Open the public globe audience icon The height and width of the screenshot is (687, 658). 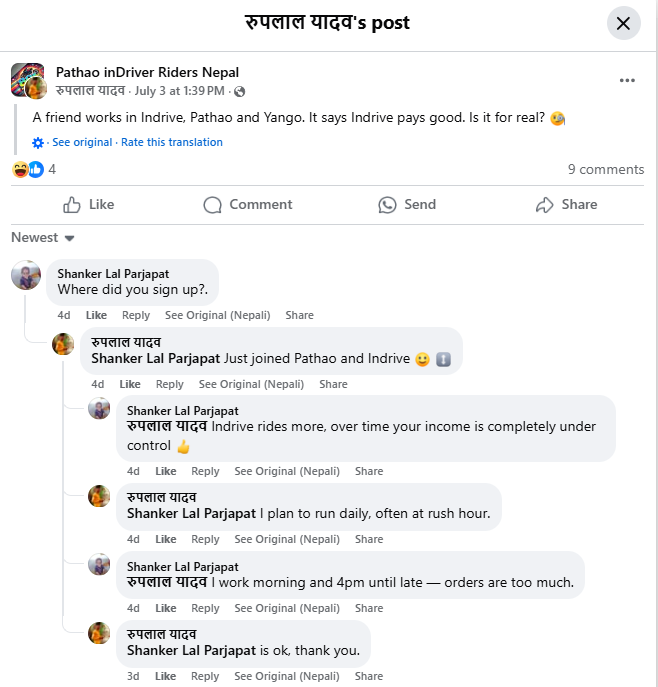pos(239,92)
